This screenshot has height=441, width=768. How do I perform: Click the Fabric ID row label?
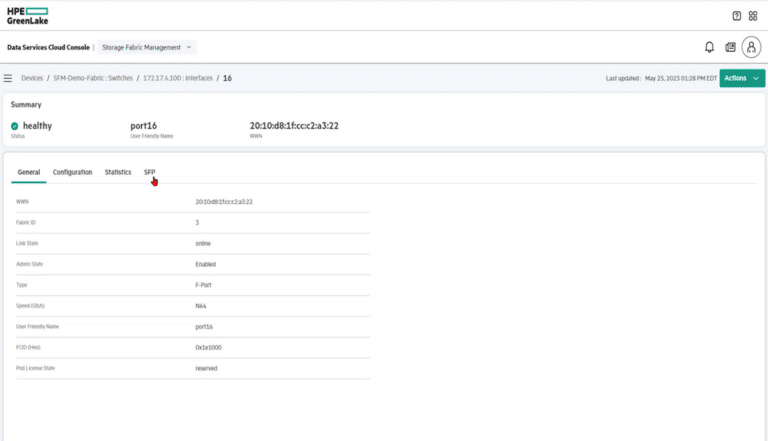(x=25, y=222)
